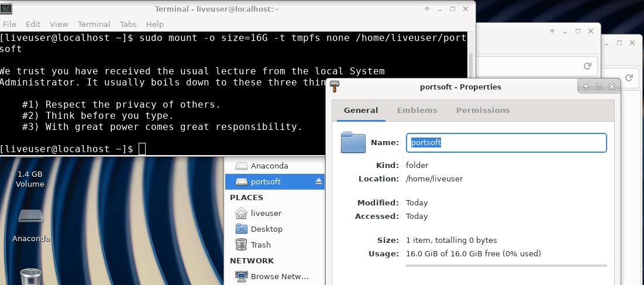Select portsoft drive in file manager sidebar
This screenshot has width=644, height=285.
(x=275, y=181)
